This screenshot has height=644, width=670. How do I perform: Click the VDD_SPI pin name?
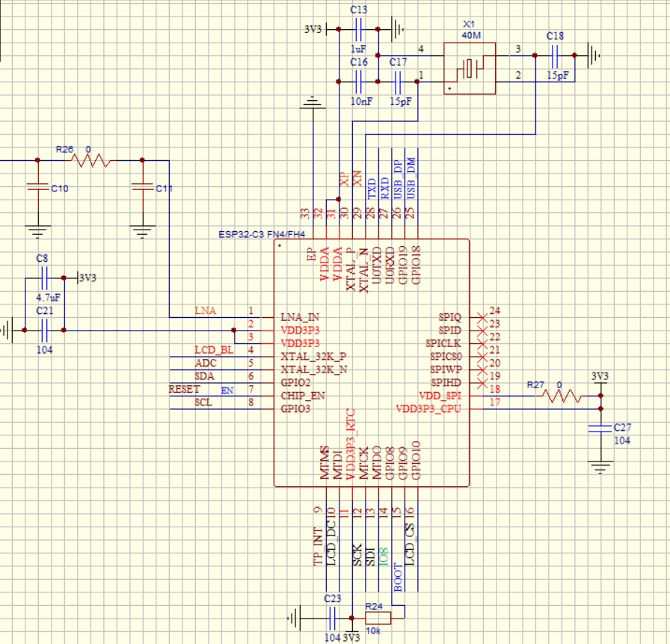point(440,396)
